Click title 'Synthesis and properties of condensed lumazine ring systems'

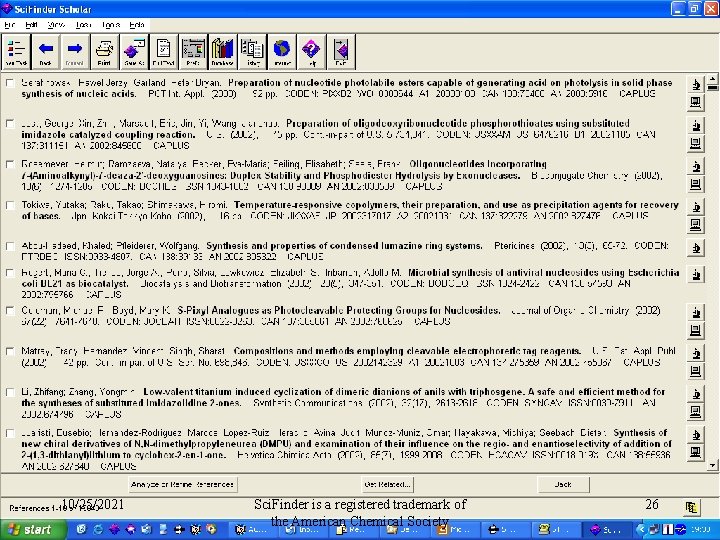(x=344, y=246)
